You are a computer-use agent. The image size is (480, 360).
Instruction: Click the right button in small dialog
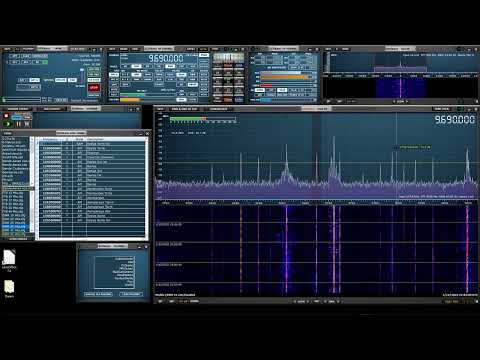[131, 294]
